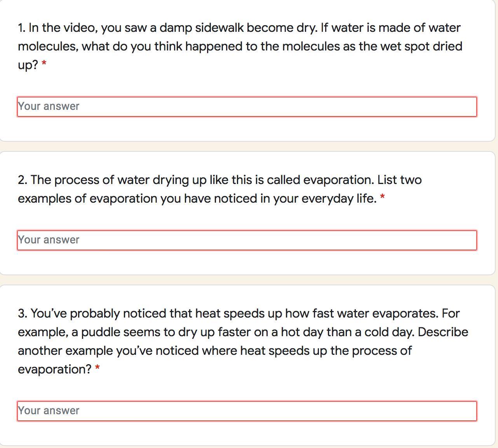This screenshot has height=448, width=498.
Task: Focus the answer box under question 2
Action: tap(247, 240)
